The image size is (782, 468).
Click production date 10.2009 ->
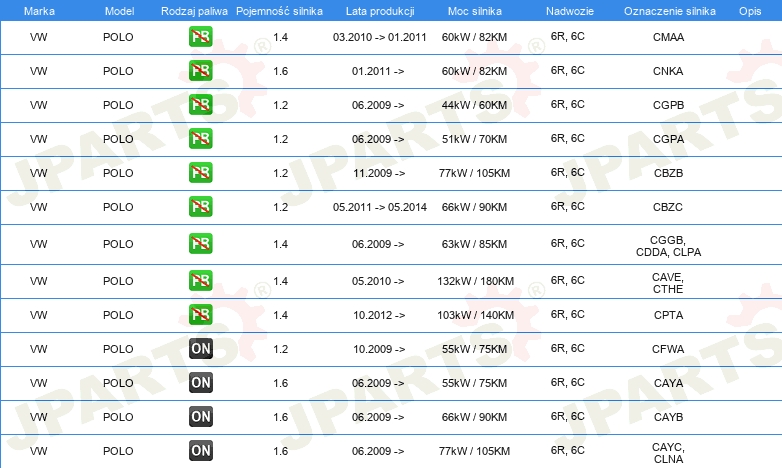pyautogui.click(x=379, y=349)
